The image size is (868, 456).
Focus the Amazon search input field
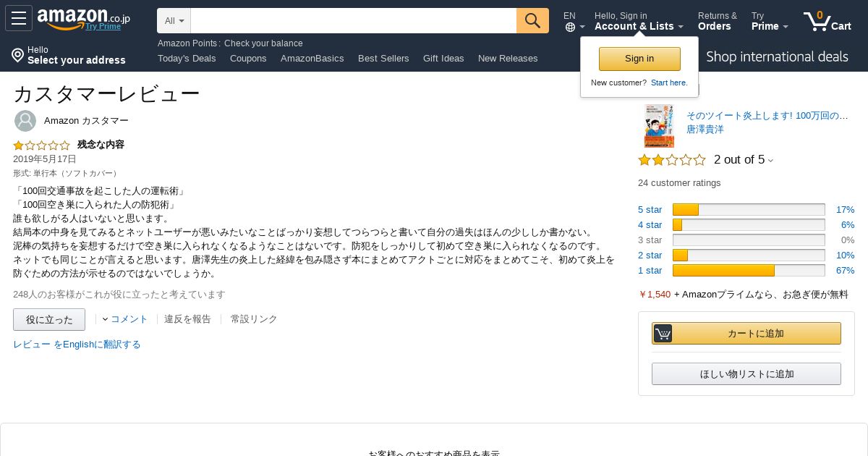point(353,20)
